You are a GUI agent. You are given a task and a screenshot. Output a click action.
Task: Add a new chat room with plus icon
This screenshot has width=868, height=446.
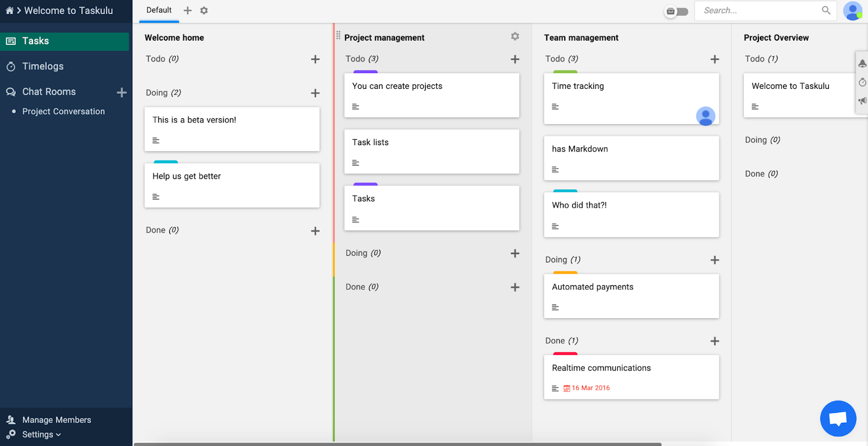(x=122, y=92)
